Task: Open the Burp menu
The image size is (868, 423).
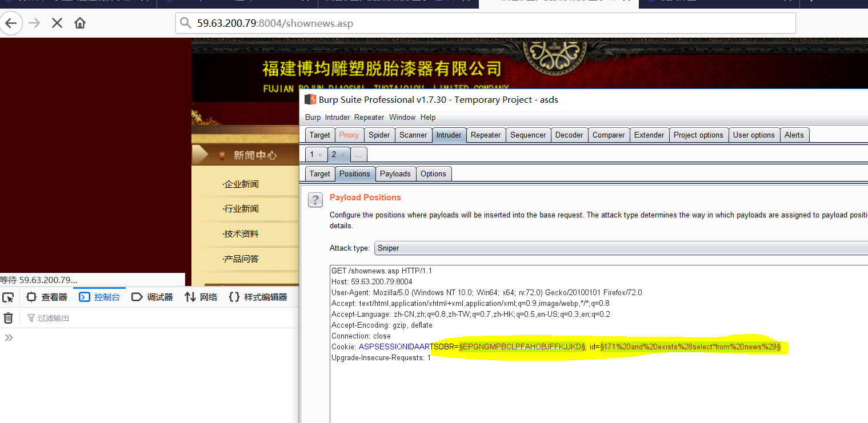Action: coord(313,117)
